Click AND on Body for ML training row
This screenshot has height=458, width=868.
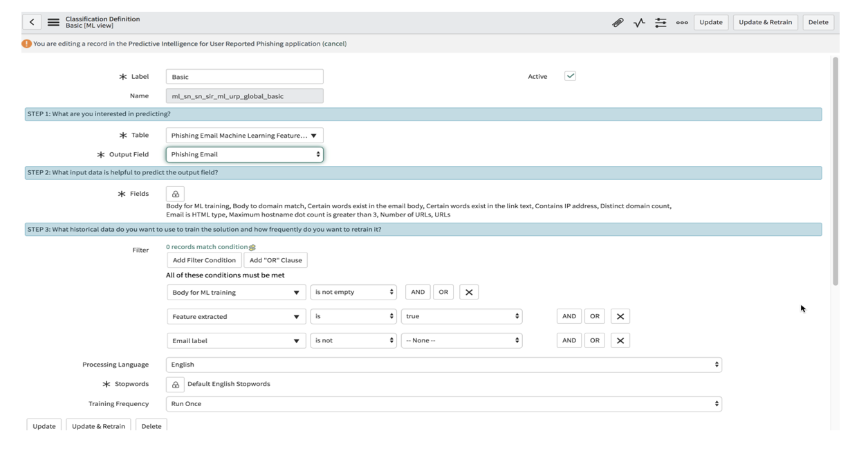418,293
